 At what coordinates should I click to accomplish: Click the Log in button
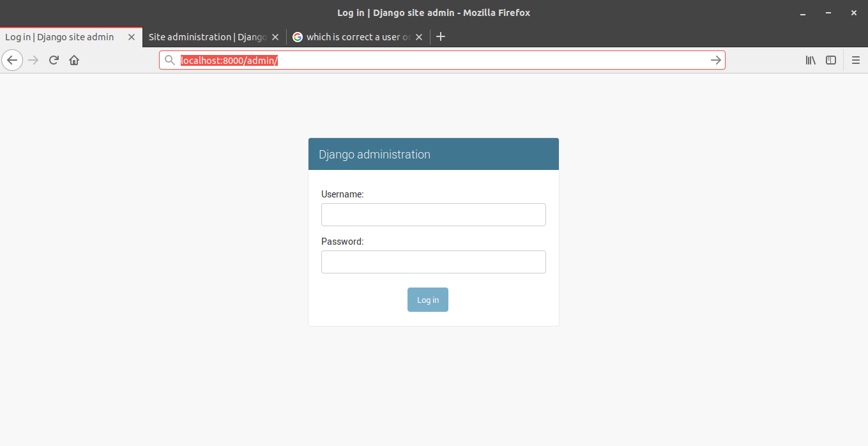428,300
